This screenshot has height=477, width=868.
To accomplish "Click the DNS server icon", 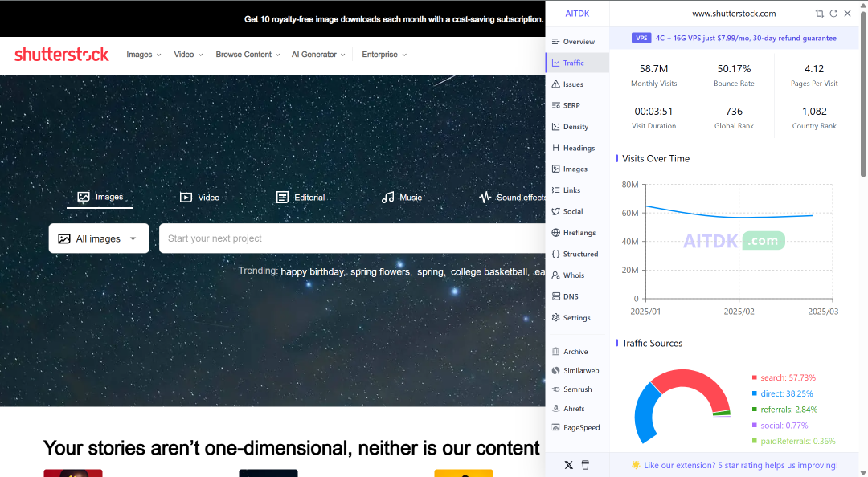I will 556,296.
